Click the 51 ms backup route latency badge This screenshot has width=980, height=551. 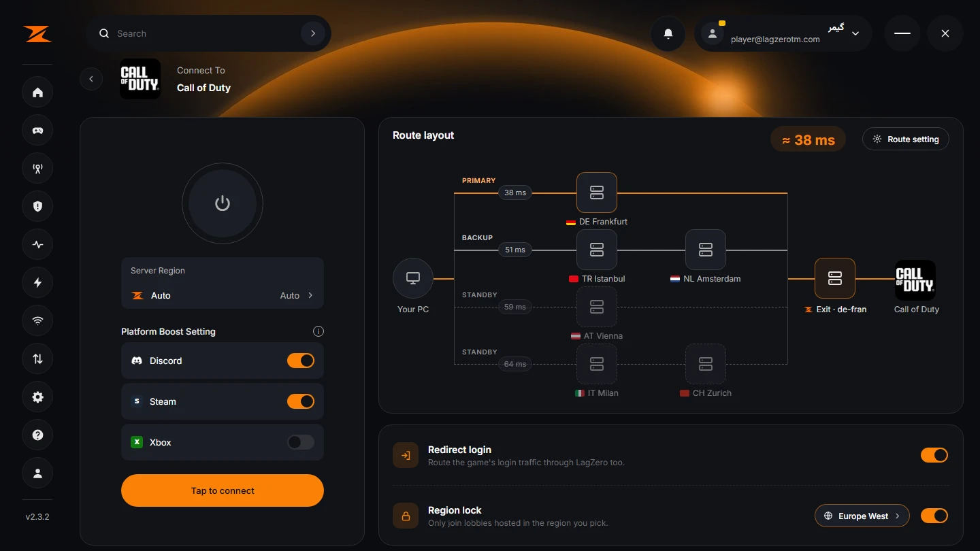pyautogui.click(x=515, y=250)
